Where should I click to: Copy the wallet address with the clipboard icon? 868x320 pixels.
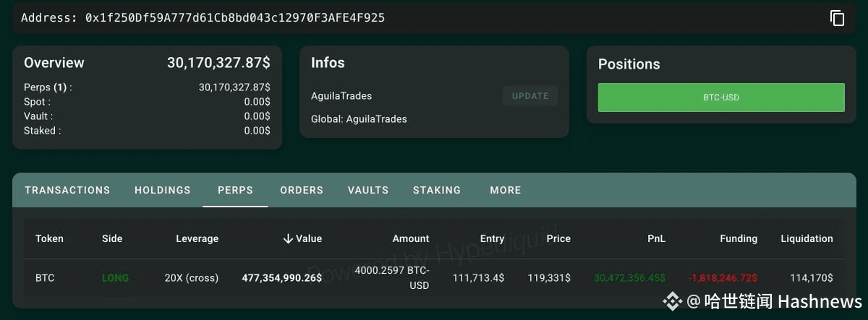tap(837, 18)
